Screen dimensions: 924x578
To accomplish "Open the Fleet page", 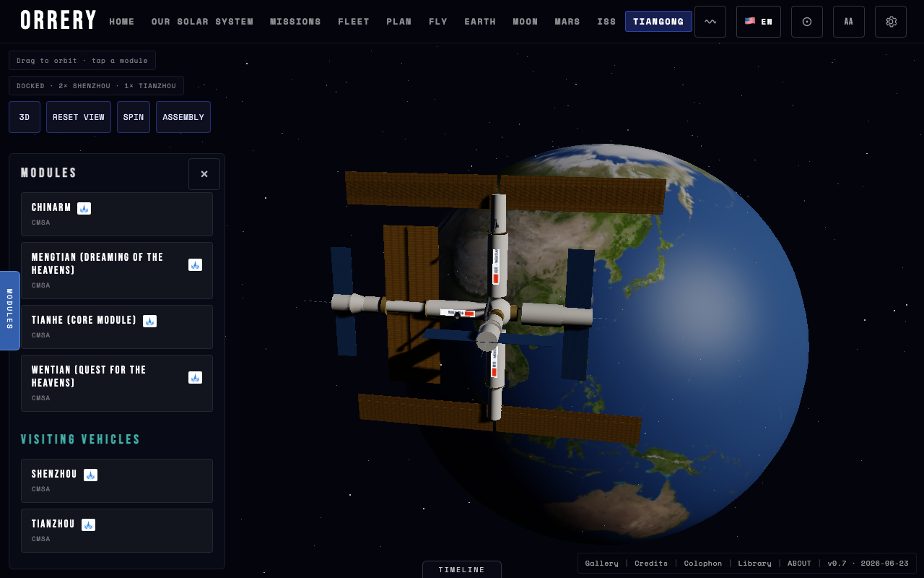I will [354, 22].
